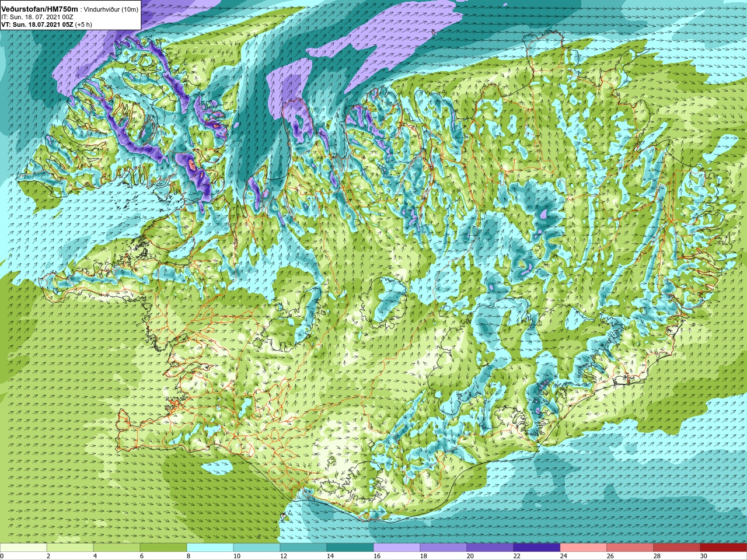Click the legend scale label "16"

tap(377, 556)
